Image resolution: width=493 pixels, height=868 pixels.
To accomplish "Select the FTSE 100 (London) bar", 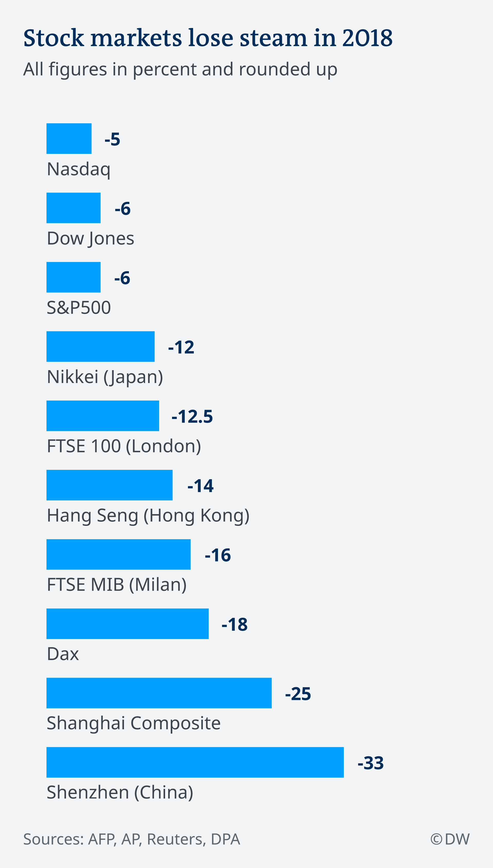I will (x=103, y=416).
